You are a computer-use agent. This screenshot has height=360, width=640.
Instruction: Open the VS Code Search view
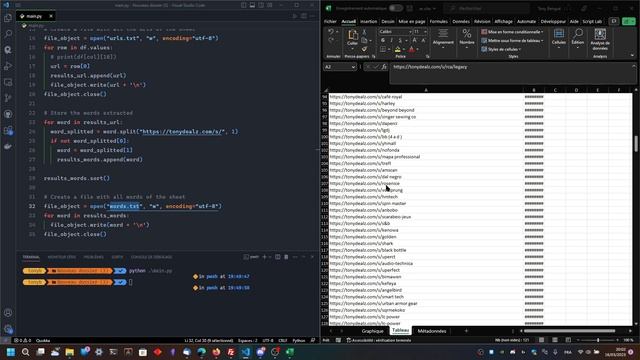(8, 34)
